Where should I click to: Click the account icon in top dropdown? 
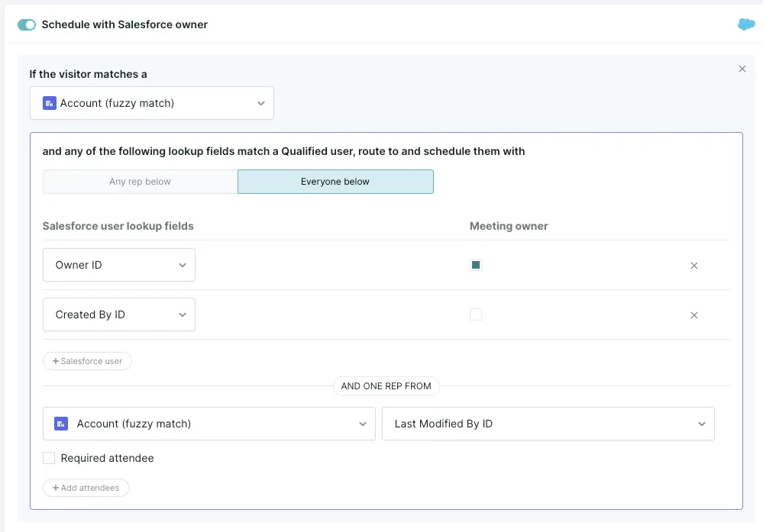pyautogui.click(x=50, y=103)
